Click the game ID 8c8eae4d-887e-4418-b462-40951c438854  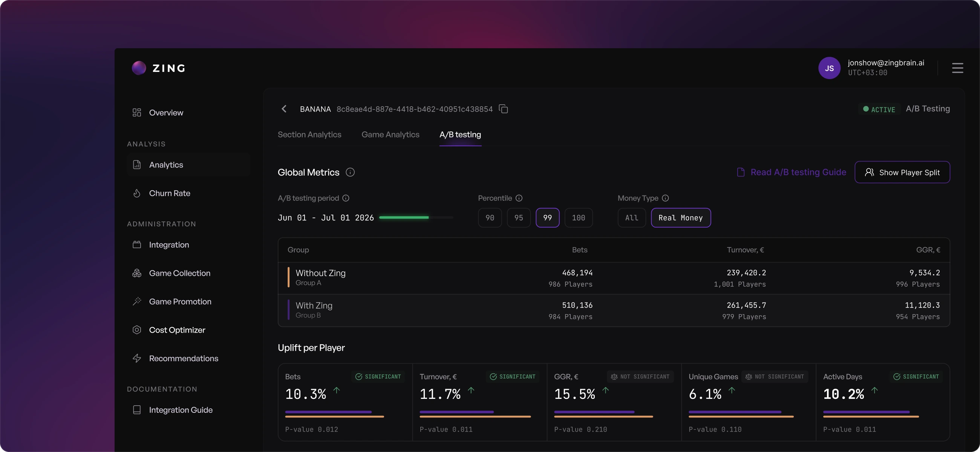pos(414,109)
